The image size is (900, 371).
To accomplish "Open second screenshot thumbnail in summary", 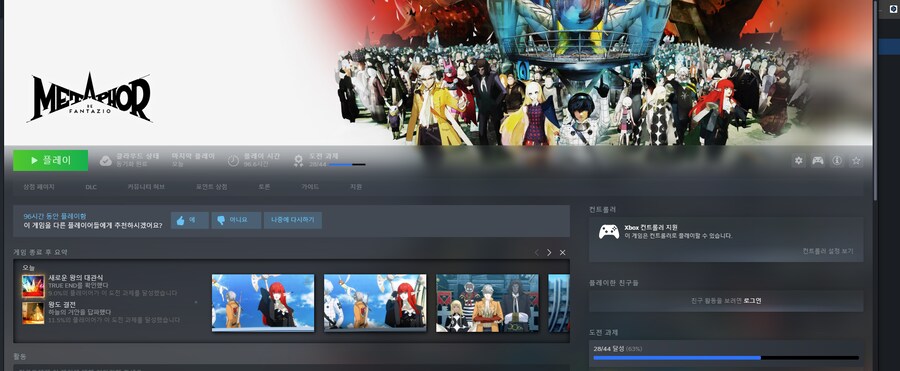I will click(375, 303).
